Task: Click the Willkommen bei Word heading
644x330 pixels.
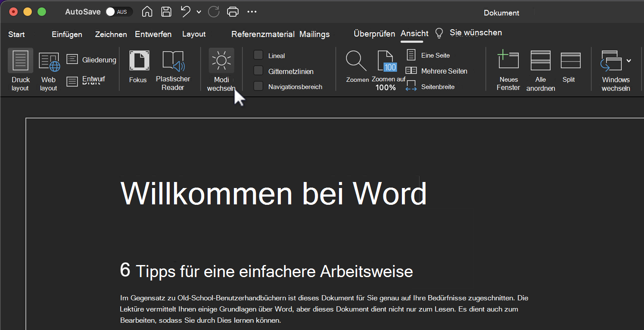Action: point(274,193)
